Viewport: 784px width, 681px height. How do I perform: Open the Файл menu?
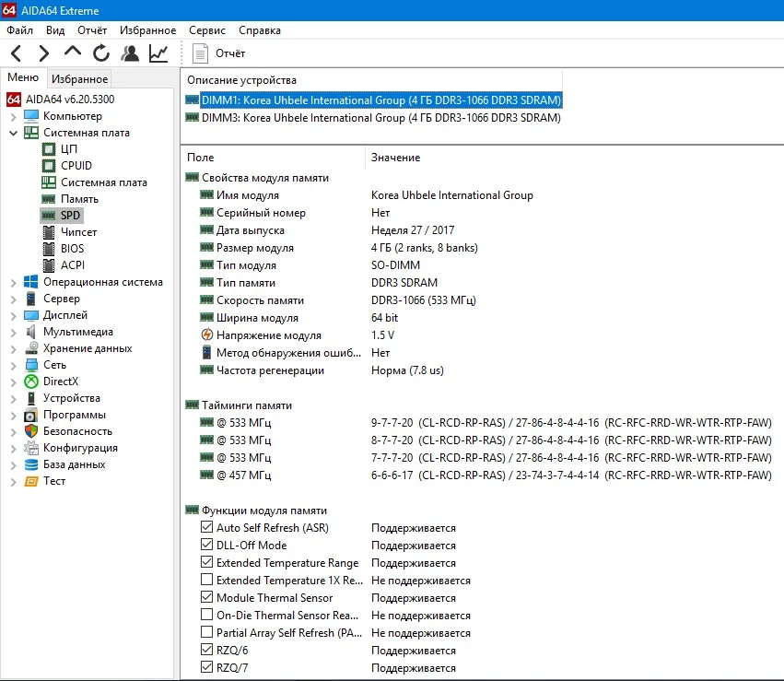pos(19,30)
